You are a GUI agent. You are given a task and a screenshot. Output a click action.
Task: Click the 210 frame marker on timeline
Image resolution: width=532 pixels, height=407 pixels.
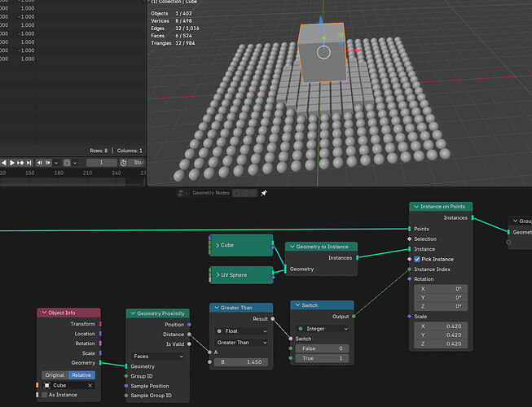point(87,173)
